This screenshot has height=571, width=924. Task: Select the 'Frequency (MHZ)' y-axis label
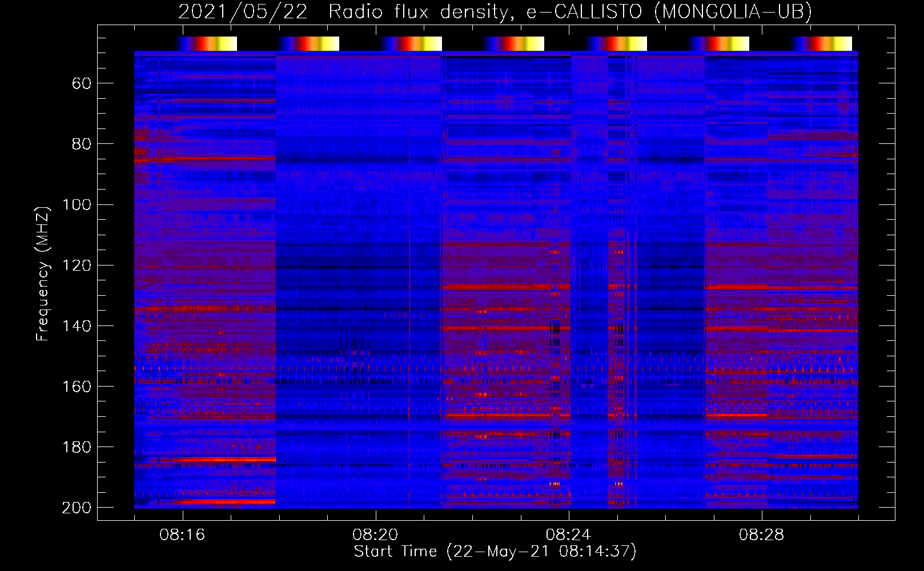point(43,274)
